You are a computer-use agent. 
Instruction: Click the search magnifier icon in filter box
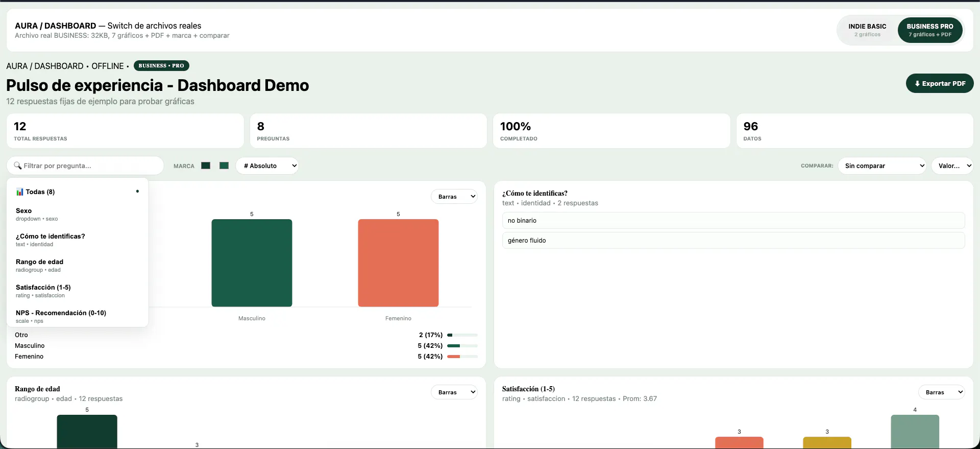coord(18,166)
